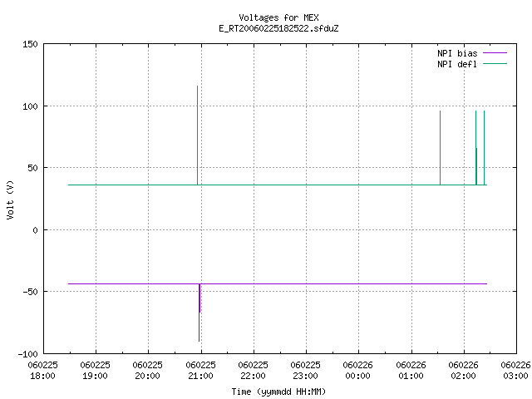Click the 'NPI bias' legend label
This screenshot has width=532, height=399.
point(457,53)
